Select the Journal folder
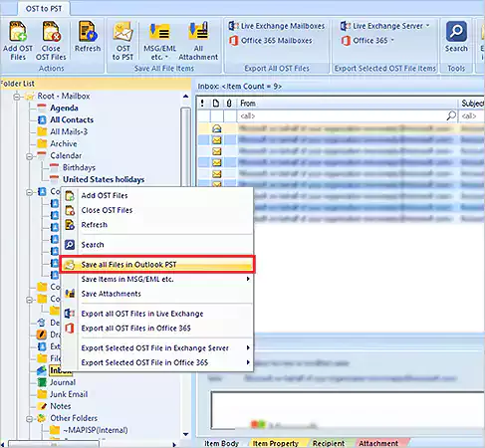The height and width of the screenshot is (448, 485). tap(63, 382)
